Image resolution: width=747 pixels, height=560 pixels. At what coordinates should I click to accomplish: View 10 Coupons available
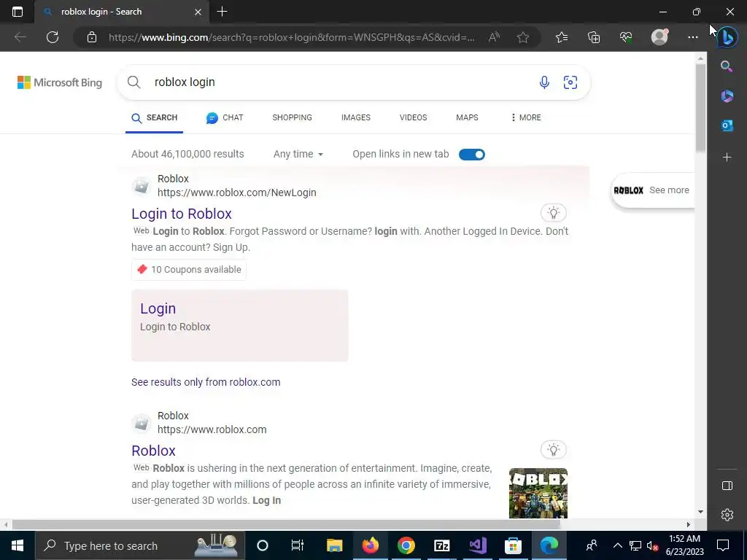pos(189,270)
